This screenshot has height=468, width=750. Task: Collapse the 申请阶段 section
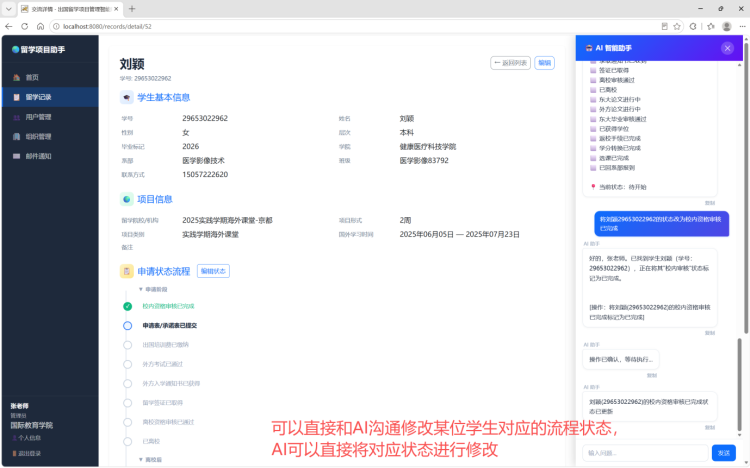[x=153, y=289]
